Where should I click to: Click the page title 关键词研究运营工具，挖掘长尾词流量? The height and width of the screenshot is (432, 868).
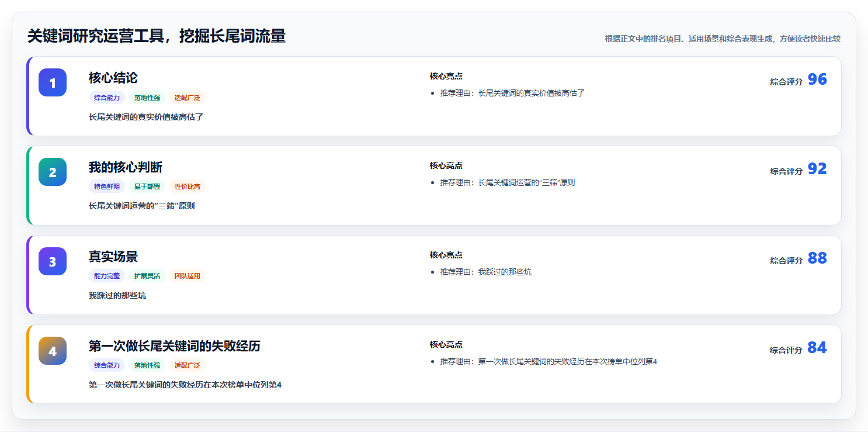(157, 36)
